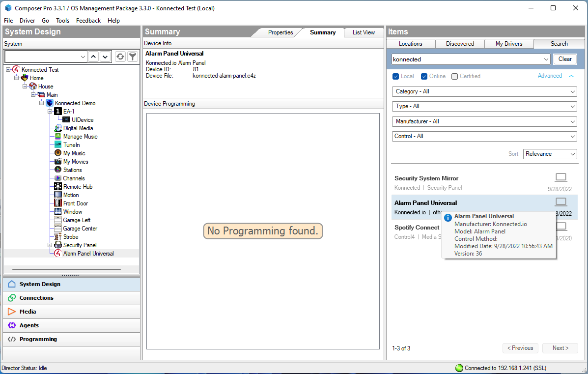Open the Driver menu

[27, 21]
